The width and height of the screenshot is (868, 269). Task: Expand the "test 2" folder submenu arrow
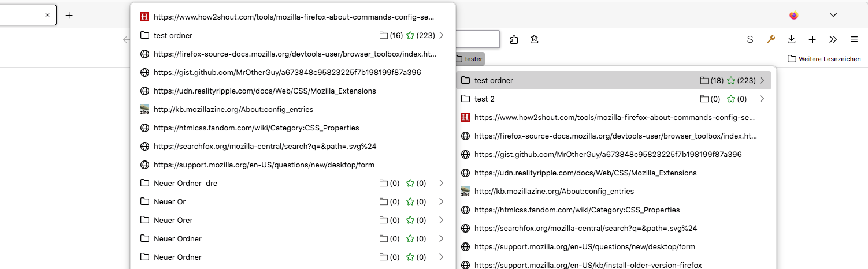point(762,99)
